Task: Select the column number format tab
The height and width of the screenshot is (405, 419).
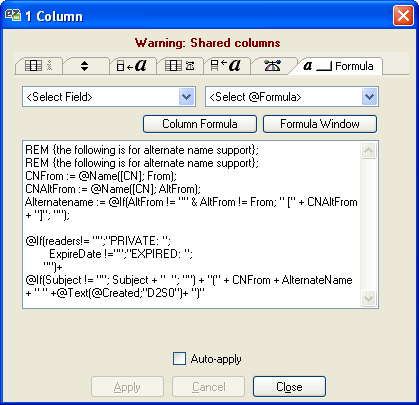Action: coord(179,66)
